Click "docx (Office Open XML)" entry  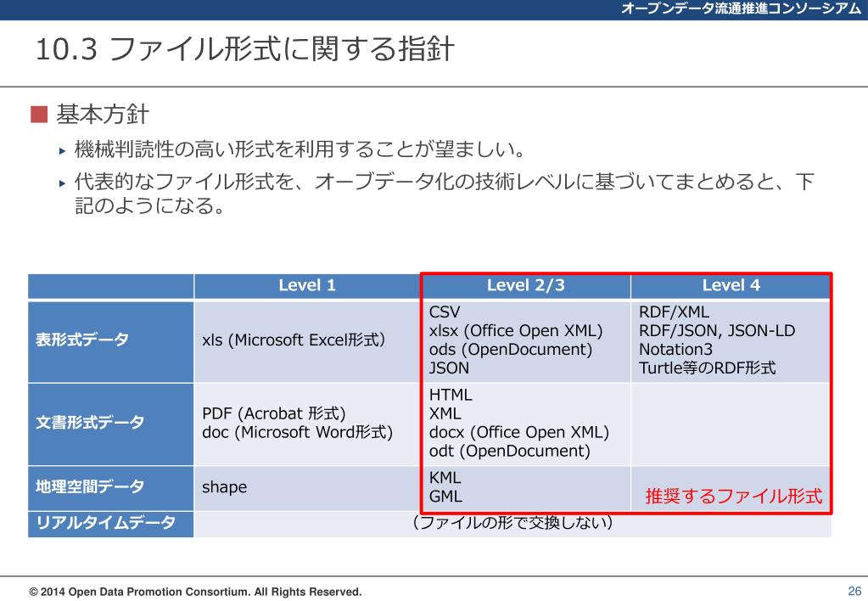coord(518,433)
